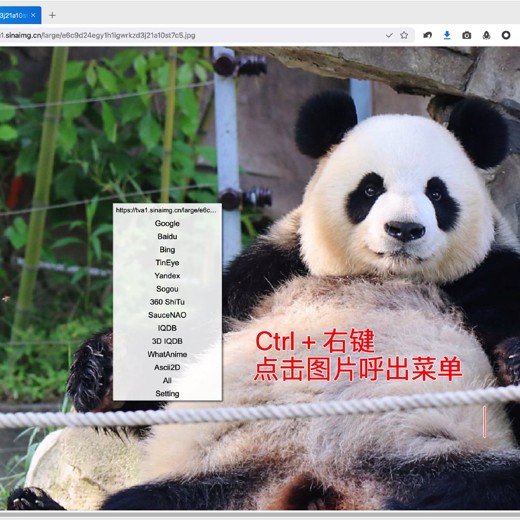Open a new browser tab
The width and height of the screenshot is (520, 520).
click(52, 15)
